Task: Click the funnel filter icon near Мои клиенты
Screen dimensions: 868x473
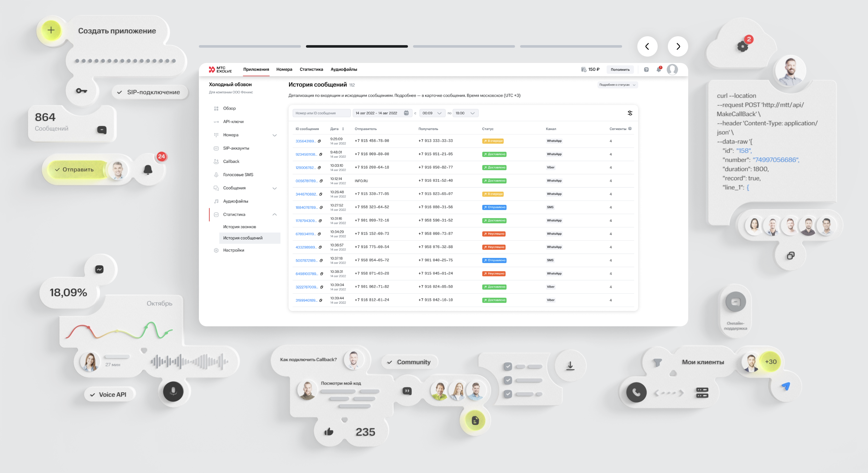Action: click(x=657, y=362)
